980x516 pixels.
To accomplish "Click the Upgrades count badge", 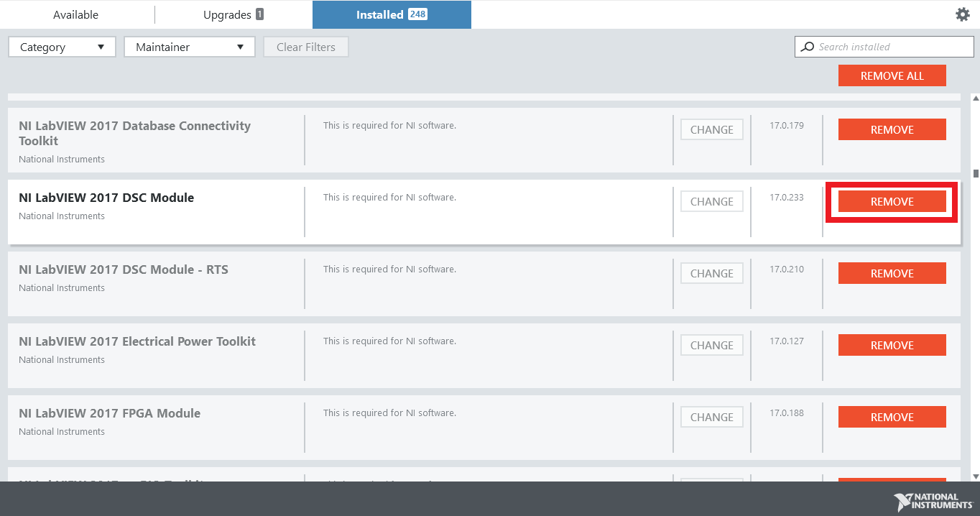I will pos(259,14).
